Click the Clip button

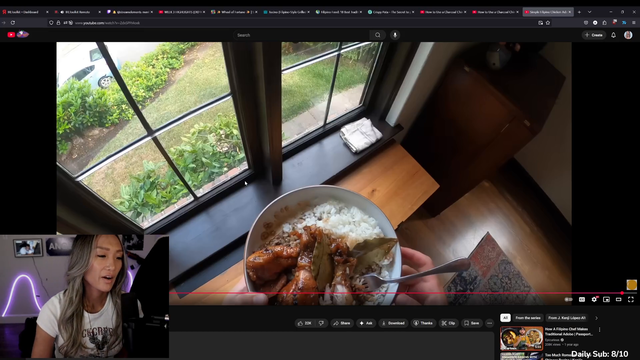[448, 323]
